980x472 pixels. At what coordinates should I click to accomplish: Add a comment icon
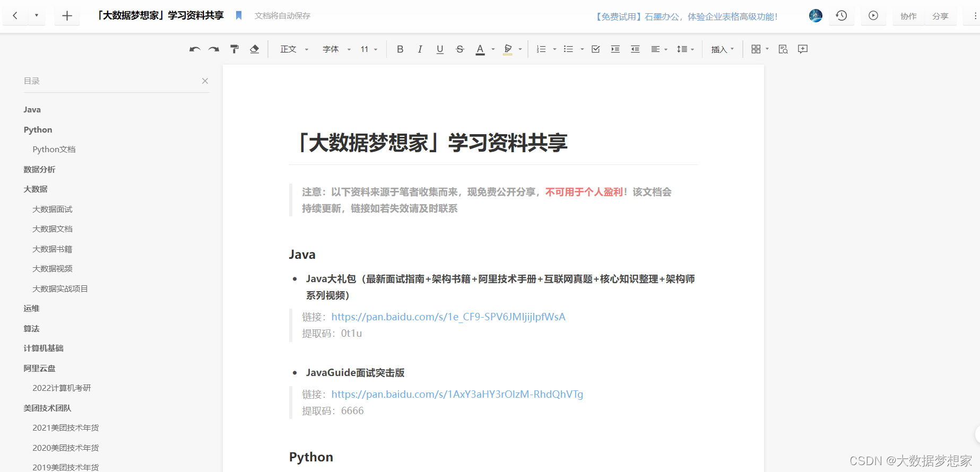point(803,49)
